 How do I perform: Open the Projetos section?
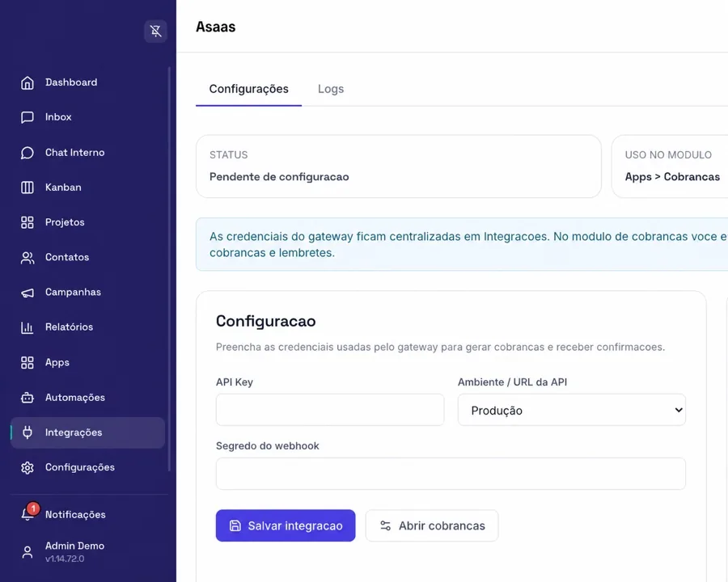pos(87,221)
